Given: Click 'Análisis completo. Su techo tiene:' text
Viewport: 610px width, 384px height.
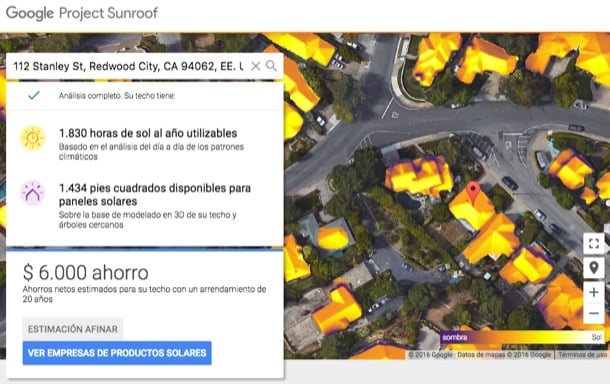Looking at the screenshot, I should [117, 96].
